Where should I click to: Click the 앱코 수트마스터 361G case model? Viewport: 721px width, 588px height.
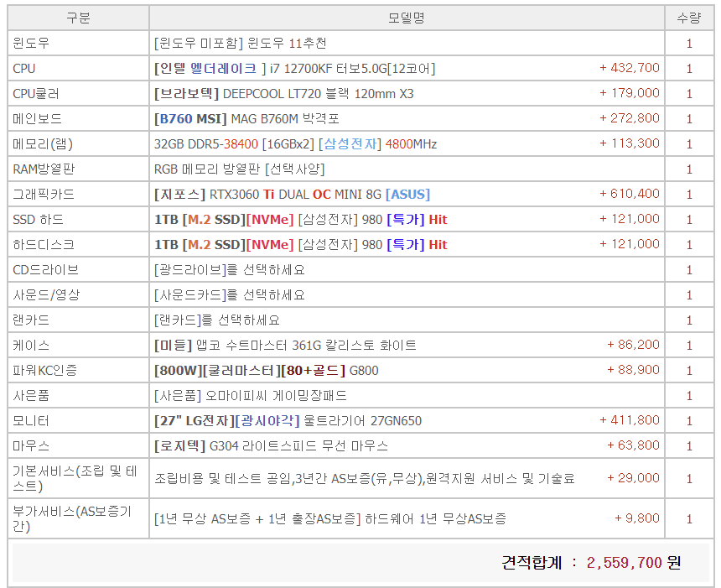click(x=285, y=345)
